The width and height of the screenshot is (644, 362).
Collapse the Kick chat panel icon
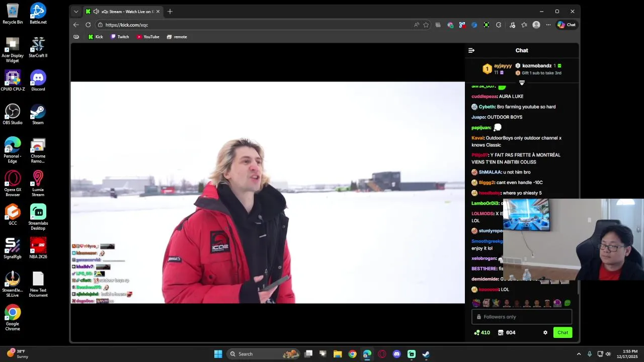[x=471, y=50]
